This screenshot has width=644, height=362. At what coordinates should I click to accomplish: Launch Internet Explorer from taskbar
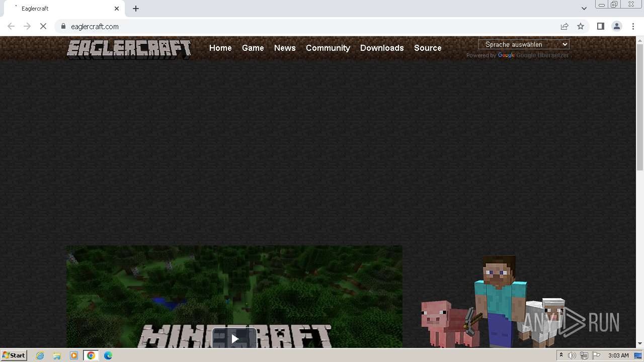coord(40,355)
